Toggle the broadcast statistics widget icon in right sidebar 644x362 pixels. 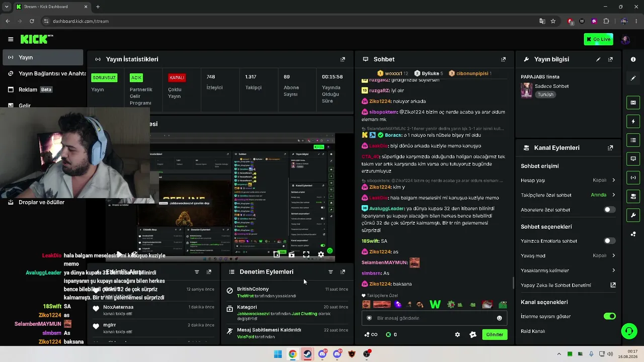pos(633,177)
